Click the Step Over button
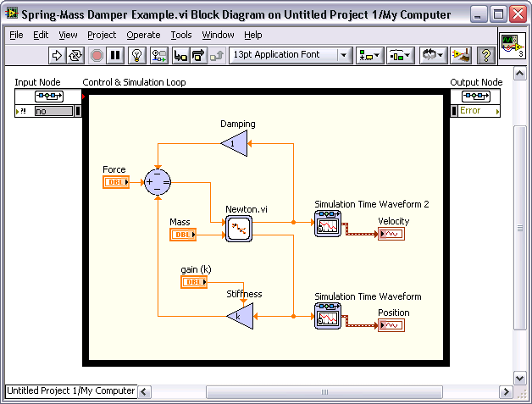The width and height of the screenshot is (532, 404). (199, 55)
